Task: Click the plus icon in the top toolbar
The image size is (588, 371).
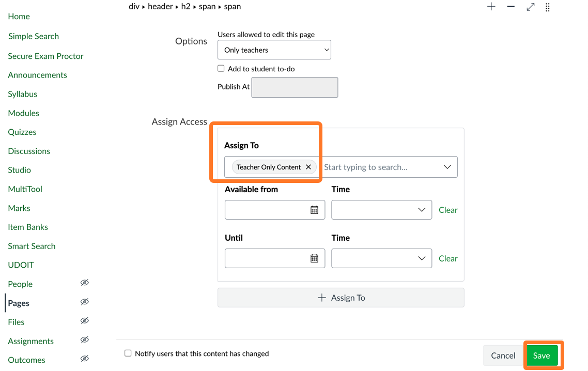Action: [491, 7]
